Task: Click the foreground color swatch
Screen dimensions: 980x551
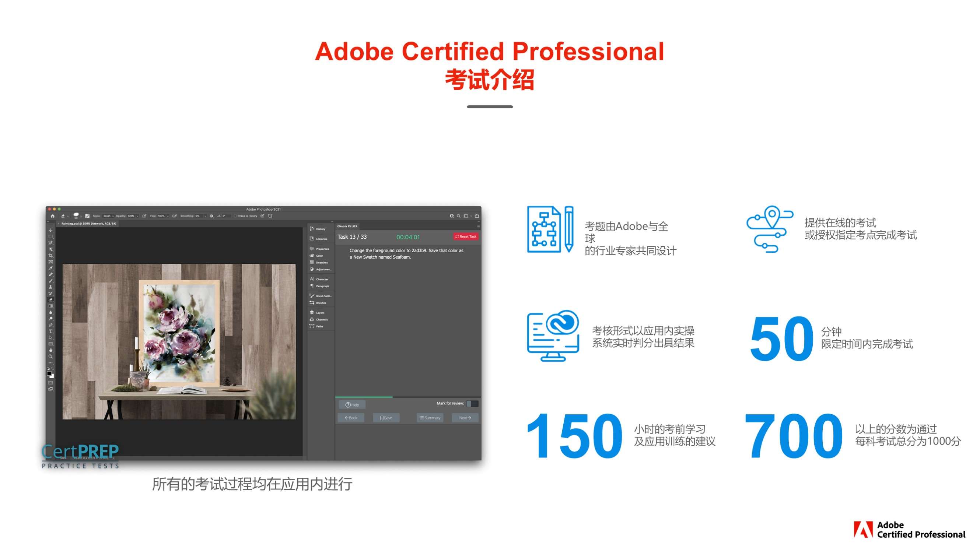Action: click(49, 374)
